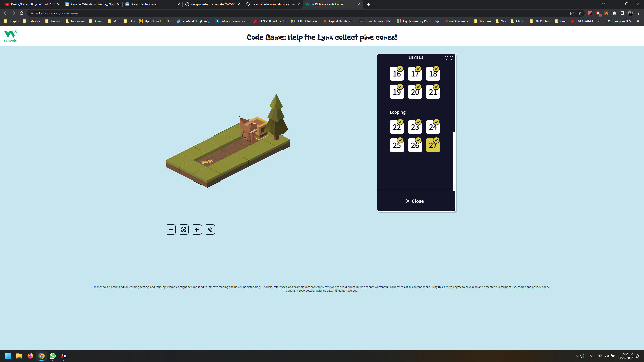Select level 16 from the levels list
644x362 pixels.
point(397,74)
